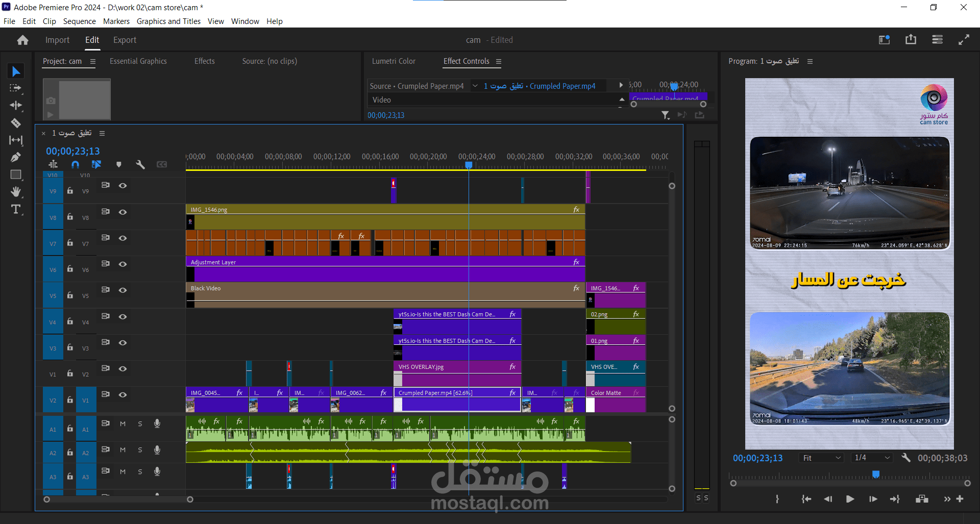Select the Rectangle tool
Image resolution: width=980 pixels, height=524 pixels.
pos(16,174)
